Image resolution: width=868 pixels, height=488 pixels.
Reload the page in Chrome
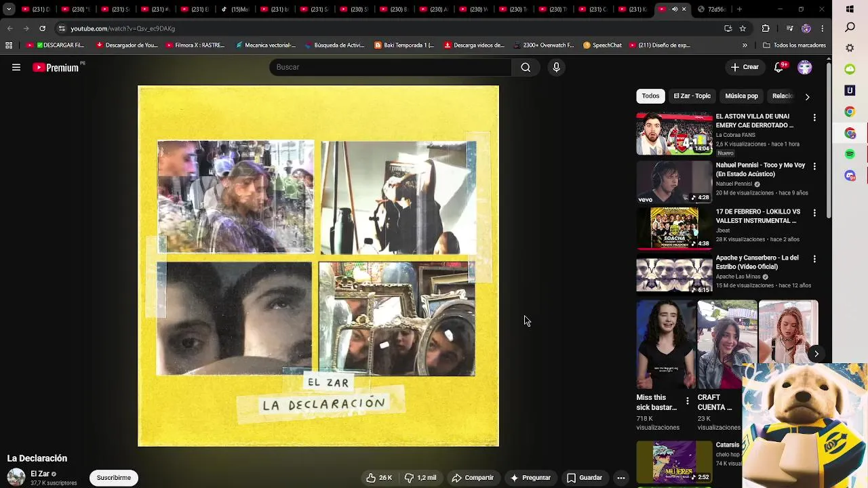[42, 28]
